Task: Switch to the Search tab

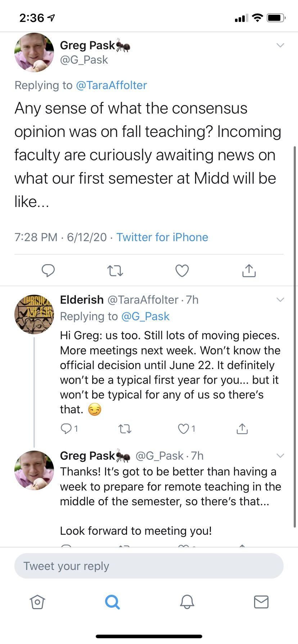Action: point(112,602)
